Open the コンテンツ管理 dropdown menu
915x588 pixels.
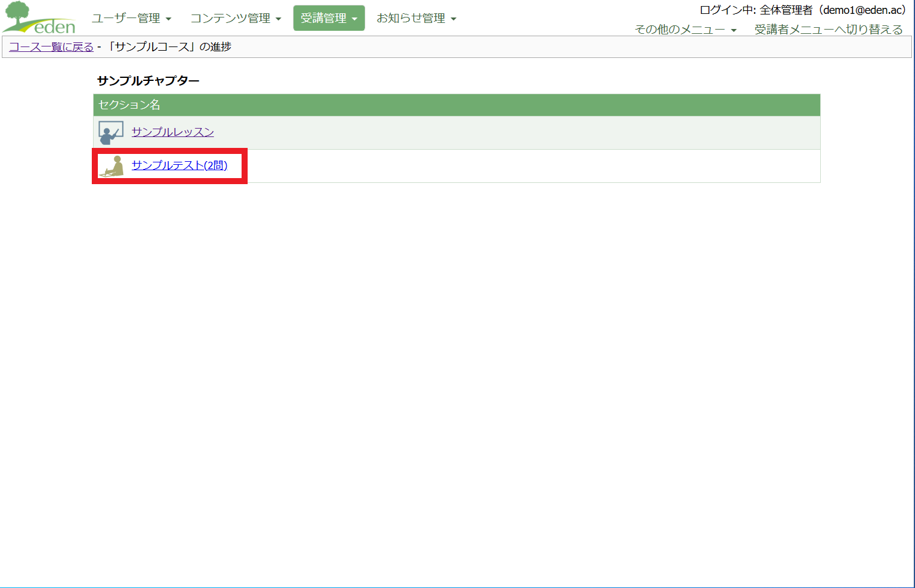point(236,18)
